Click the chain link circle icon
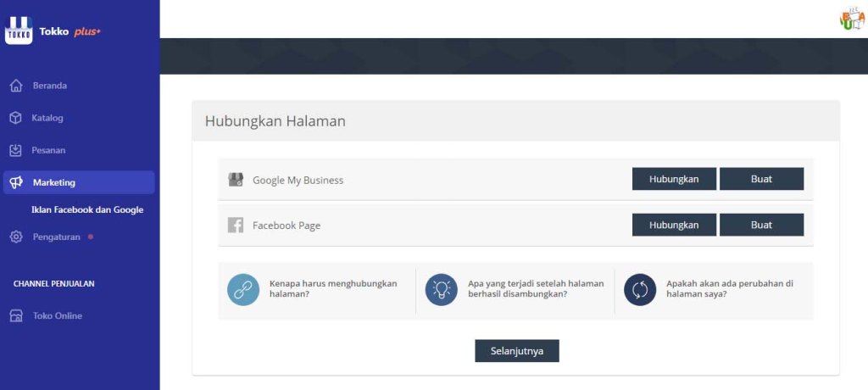Screen dimensions: 868x390 click(x=243, y=290)
